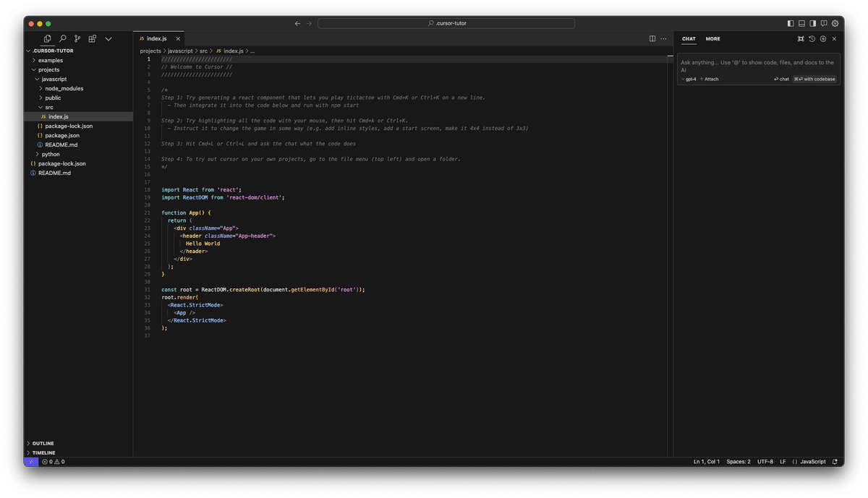This screenshot has height=498, width=868.
Task: Click javascript in the breadcrumb path
Action: click(180, 51)
